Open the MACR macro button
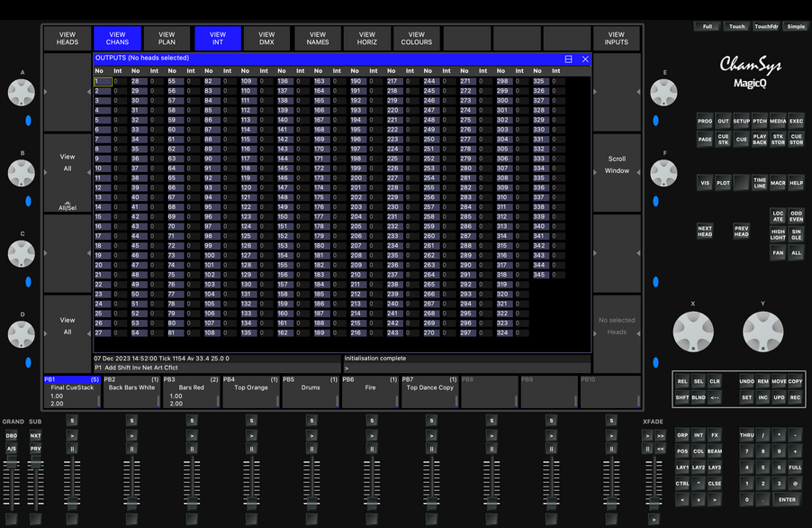Viewport: 812px width, 528px height. (778, 183)
